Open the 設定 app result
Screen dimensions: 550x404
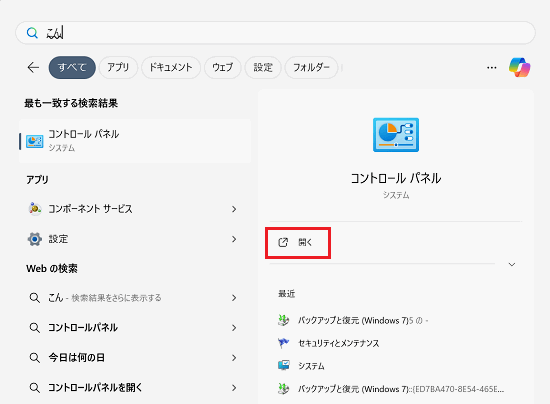point(135,239)
